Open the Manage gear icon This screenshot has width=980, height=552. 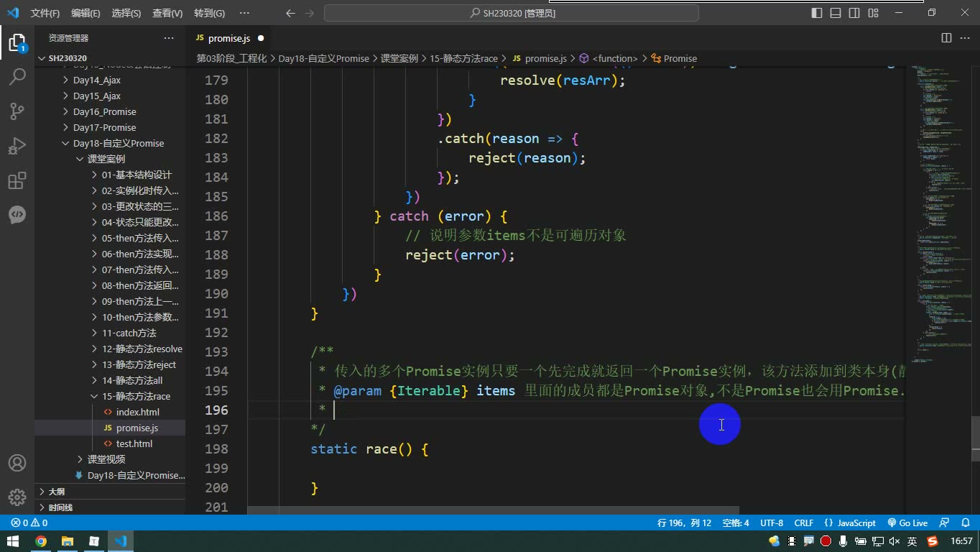click(17, 497)
